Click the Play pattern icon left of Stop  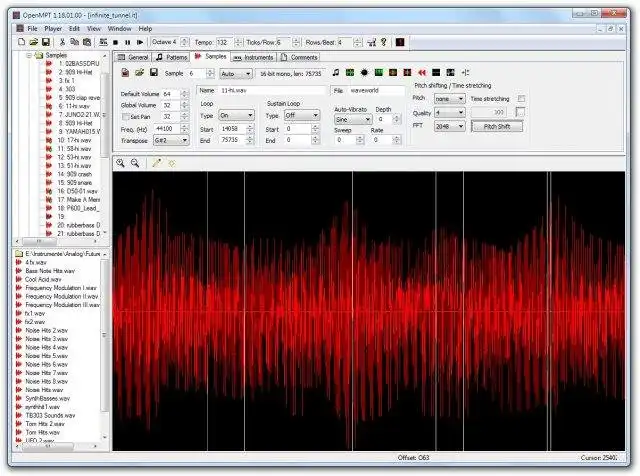[x=103, y=42]
